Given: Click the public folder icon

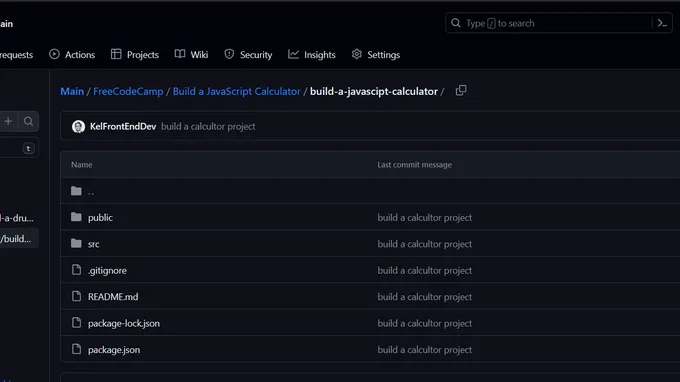Looking at the screenshot, I should 76,217.
